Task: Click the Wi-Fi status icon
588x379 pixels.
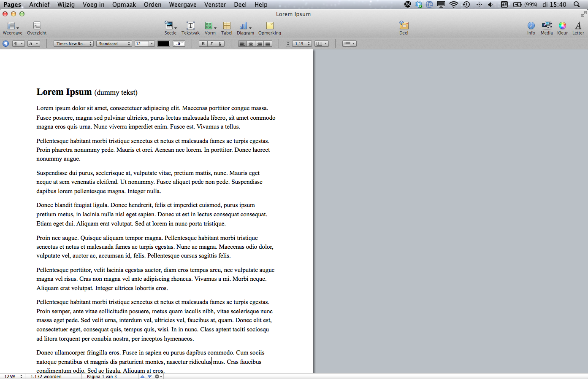Action: [454, 5]
